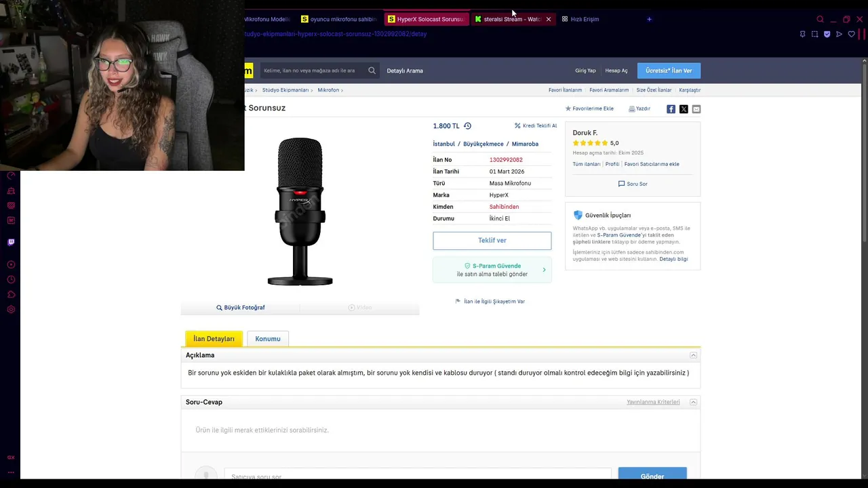Click the Büyükçekmece location link
This screenshot has height=488, width=868.
(484, 144)
